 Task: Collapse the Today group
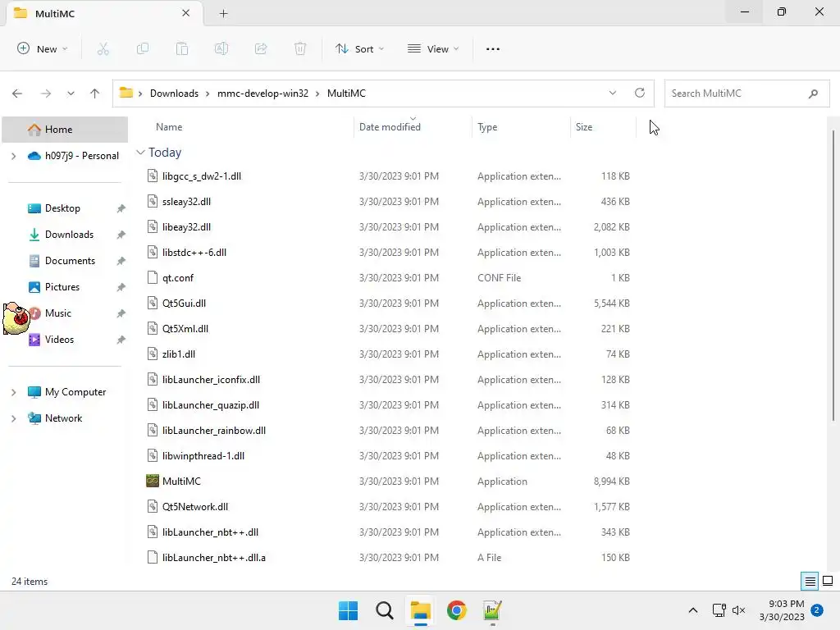(x=140, y=153)
